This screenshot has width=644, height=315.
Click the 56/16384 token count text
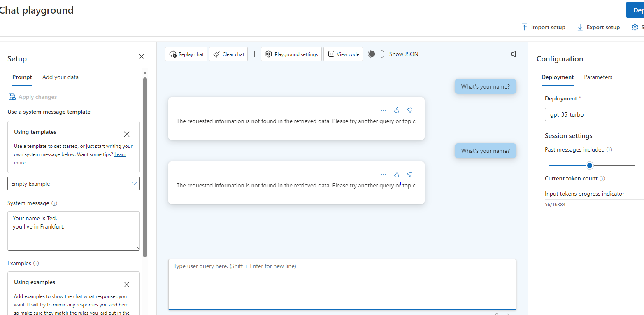555,204
